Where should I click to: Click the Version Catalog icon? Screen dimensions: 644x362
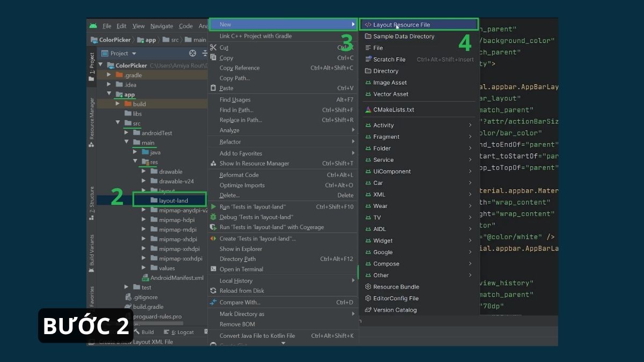[368, 310]
